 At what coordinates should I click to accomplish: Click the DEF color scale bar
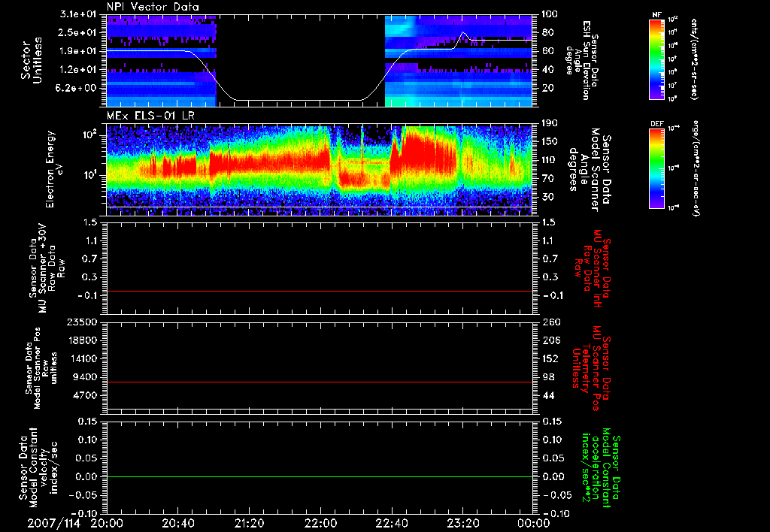pos(656,168)
